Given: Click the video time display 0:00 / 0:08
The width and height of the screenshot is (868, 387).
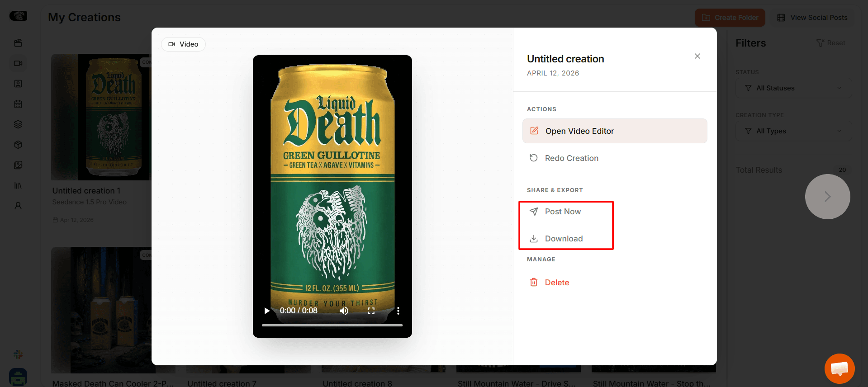Looking at the screenshot, I should coord(299,311).
